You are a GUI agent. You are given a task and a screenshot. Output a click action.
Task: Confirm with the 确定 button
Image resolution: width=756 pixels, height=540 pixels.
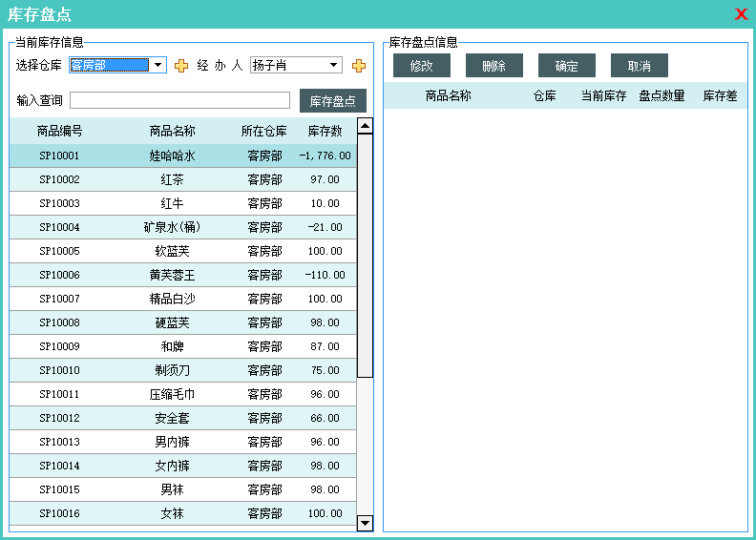click(566, 66)
